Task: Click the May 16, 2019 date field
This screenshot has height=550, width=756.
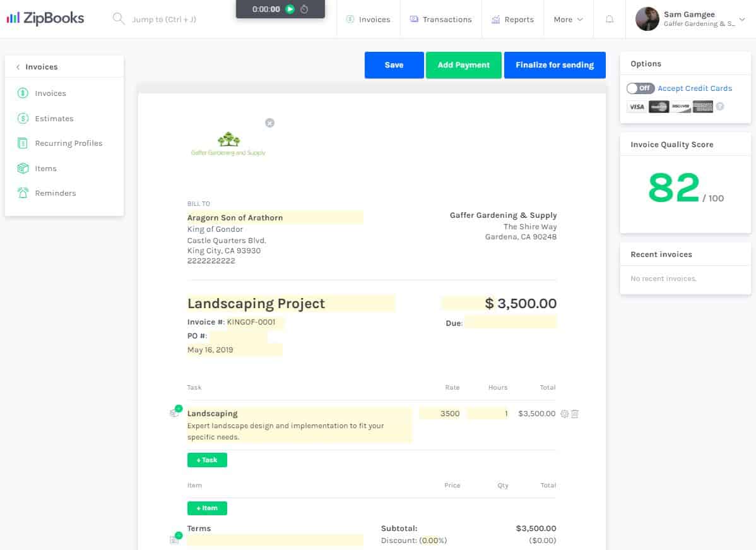Action: pyautogui.click(x=234, y=350)
